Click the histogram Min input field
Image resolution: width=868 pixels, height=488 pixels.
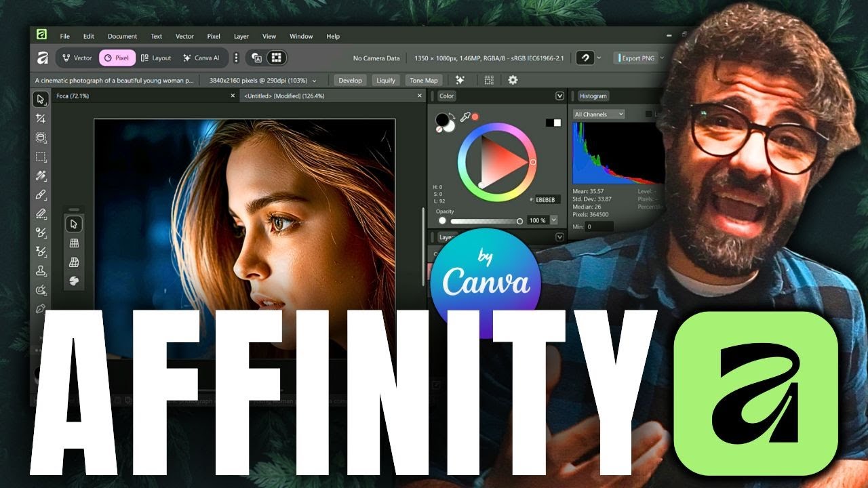[x=599, y=226]
